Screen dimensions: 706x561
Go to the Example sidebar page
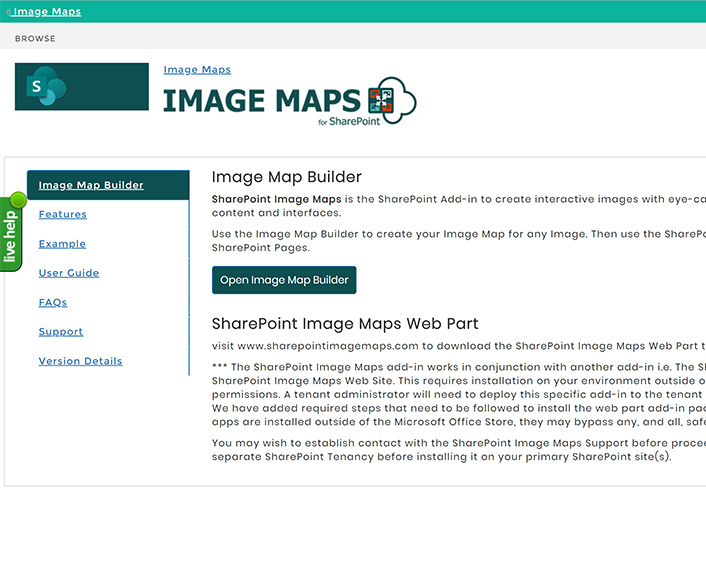pos(62,244)
